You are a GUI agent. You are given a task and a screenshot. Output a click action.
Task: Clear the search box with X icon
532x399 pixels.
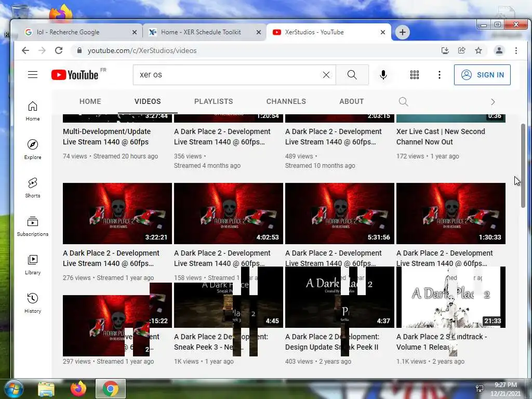(326, 75)
